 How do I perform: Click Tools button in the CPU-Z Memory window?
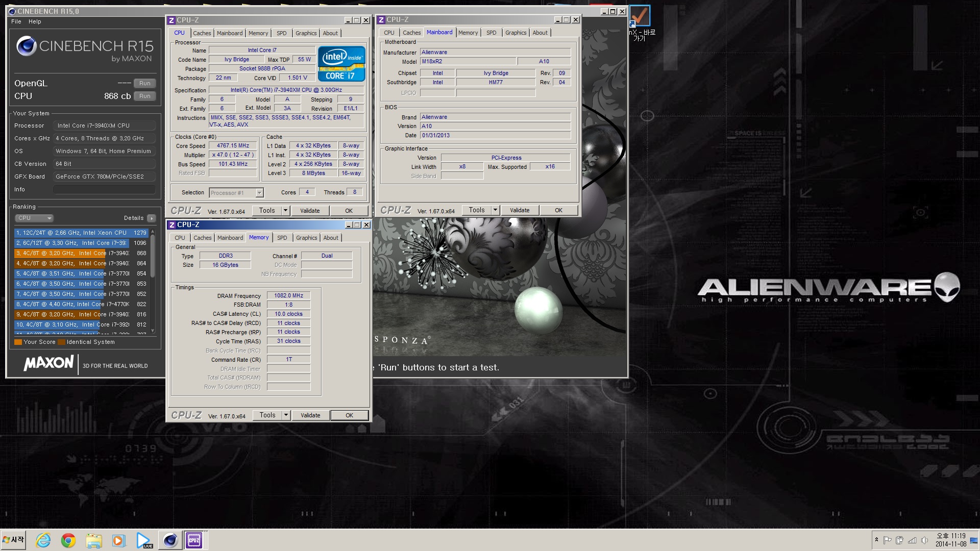(267, 415)
